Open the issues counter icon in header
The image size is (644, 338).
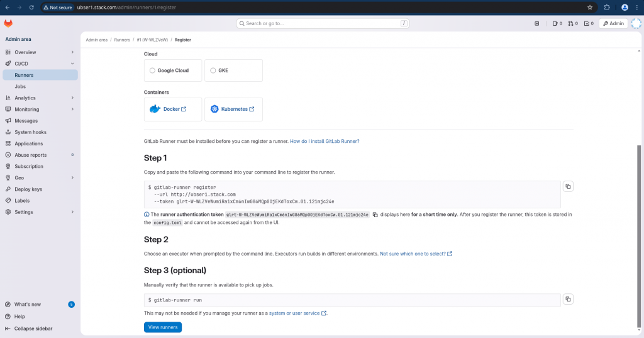[x=557, y=23]
